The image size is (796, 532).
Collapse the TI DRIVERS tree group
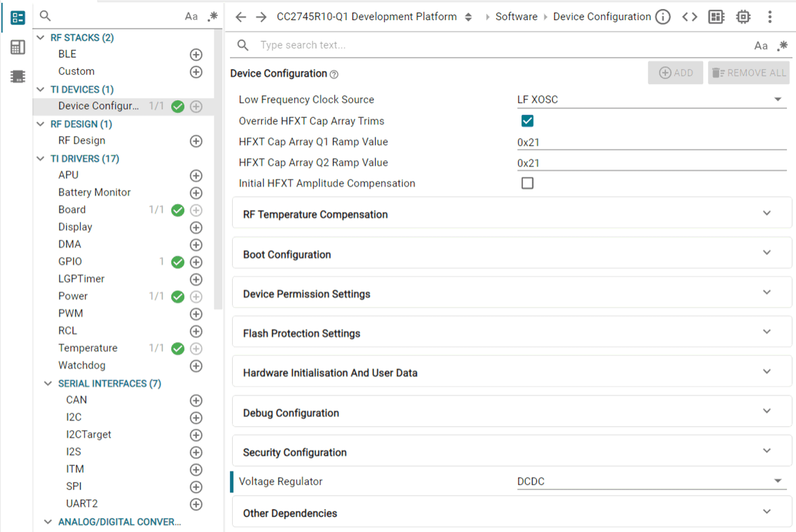click(41, 159)
